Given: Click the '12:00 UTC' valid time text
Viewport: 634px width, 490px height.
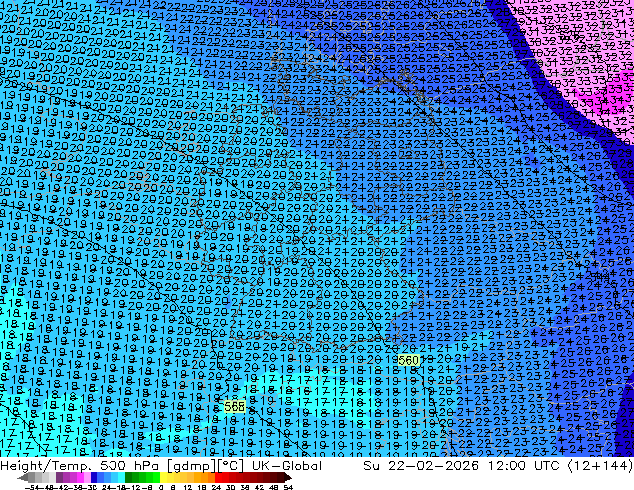Looking at the screenshot, I should pos(525,466).
